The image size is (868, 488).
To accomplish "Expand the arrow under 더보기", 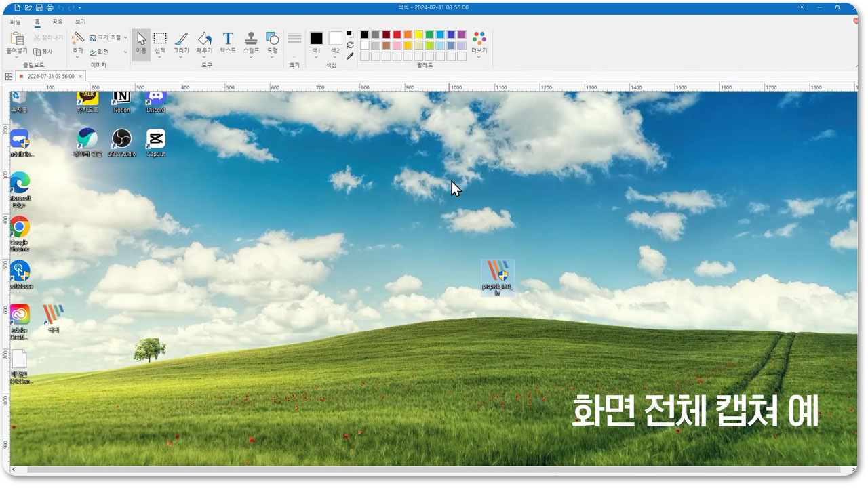I will point(479,57).
